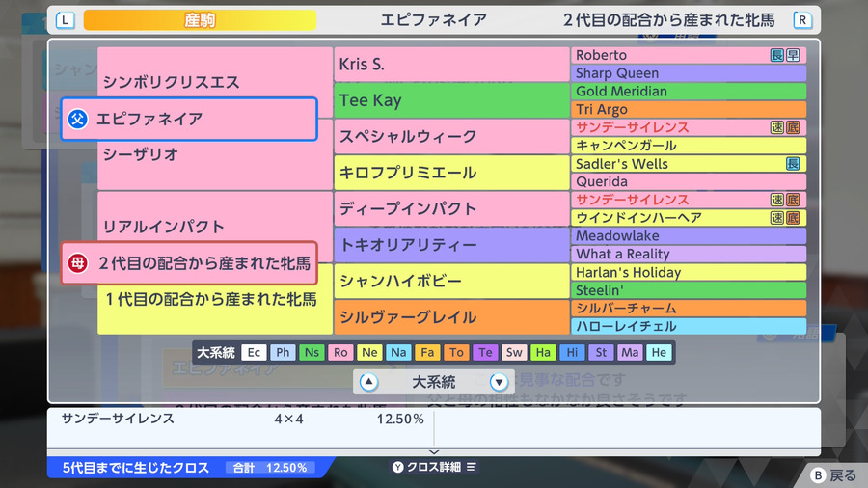
Task: Click the Y button クロス詳細 icon
Action: (x=398, y=467)
